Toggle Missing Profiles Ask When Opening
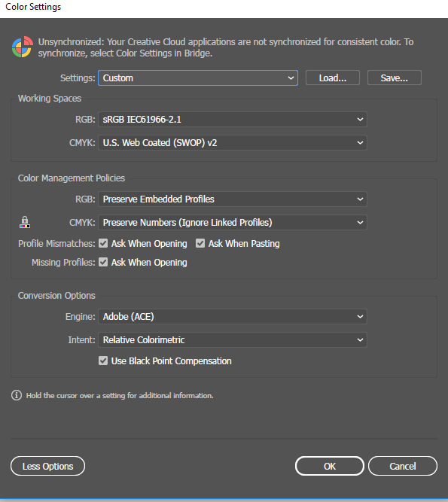The width and height of the screenshot is (448, 502). (103, 262)
